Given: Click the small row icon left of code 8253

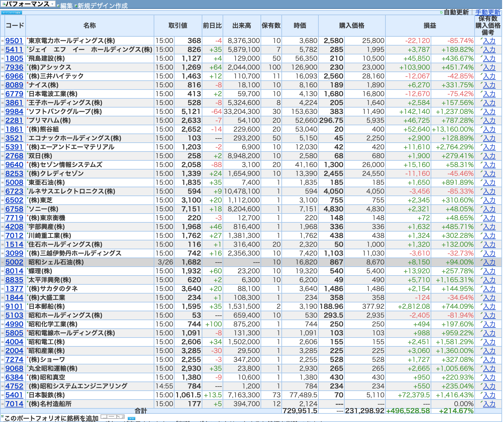Looking at the screenshot, I should point(3,174).
